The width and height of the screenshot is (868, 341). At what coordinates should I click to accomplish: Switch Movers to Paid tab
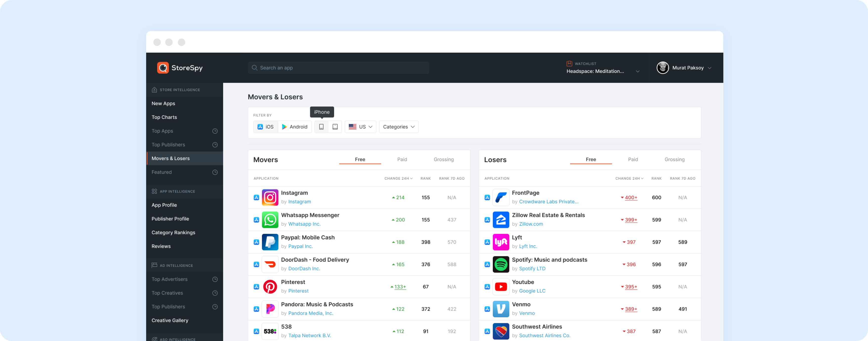tap(402, 159)
